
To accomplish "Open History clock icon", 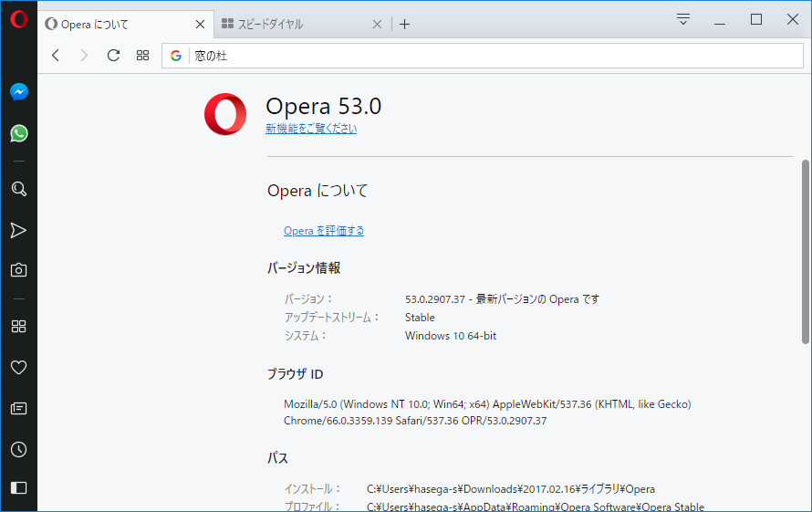I will (18, 449).
